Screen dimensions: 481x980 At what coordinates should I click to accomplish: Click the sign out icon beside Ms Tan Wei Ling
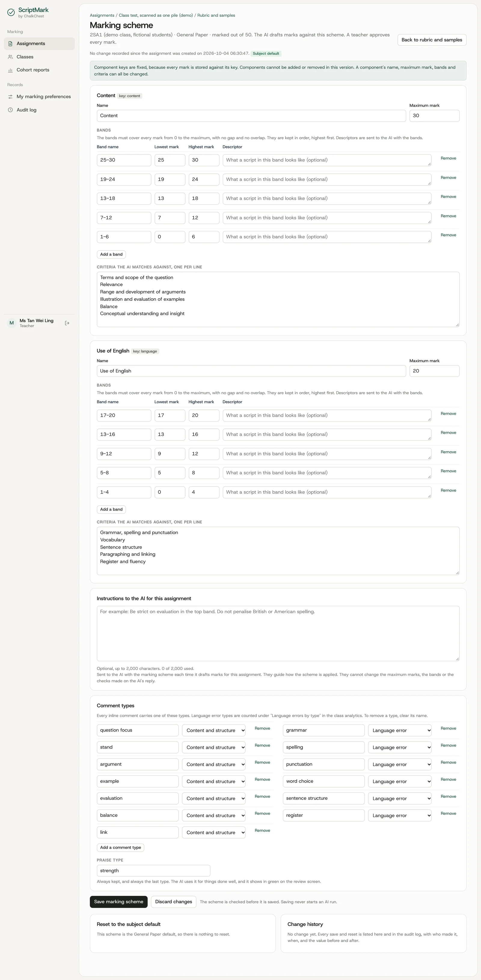[x=67, y=323]
